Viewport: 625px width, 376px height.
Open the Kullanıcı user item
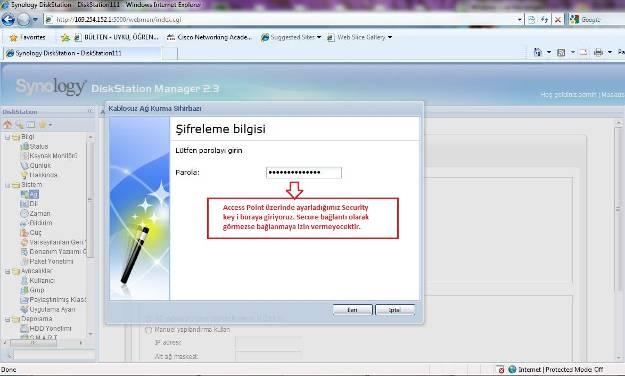[x=37, y=280]
